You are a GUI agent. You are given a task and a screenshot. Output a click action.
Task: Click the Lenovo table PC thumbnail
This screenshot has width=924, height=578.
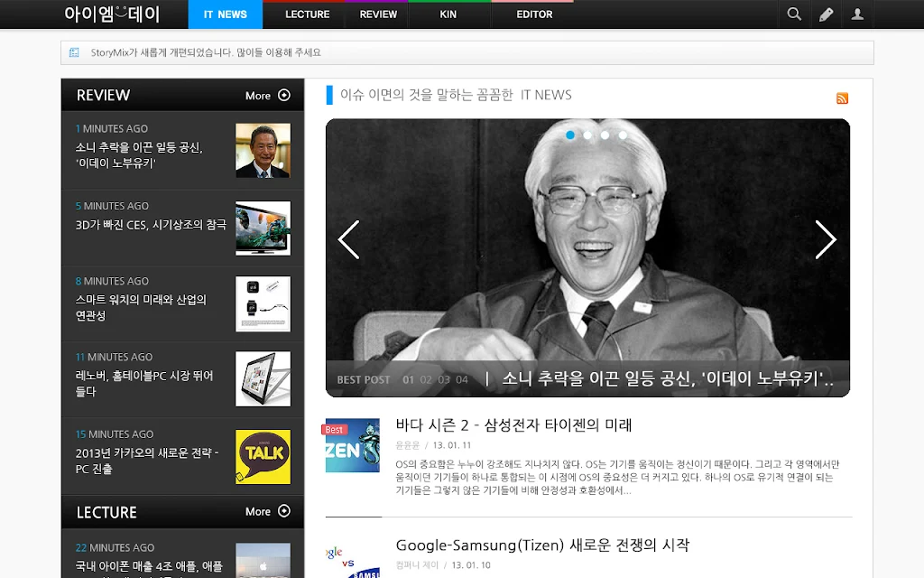coord(263,379)
